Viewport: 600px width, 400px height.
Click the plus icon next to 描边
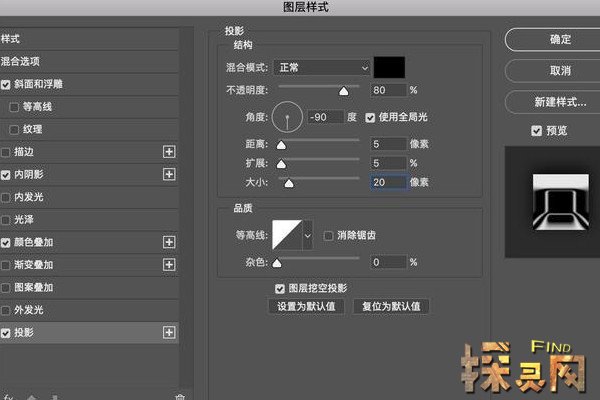(x=169, y=152)
